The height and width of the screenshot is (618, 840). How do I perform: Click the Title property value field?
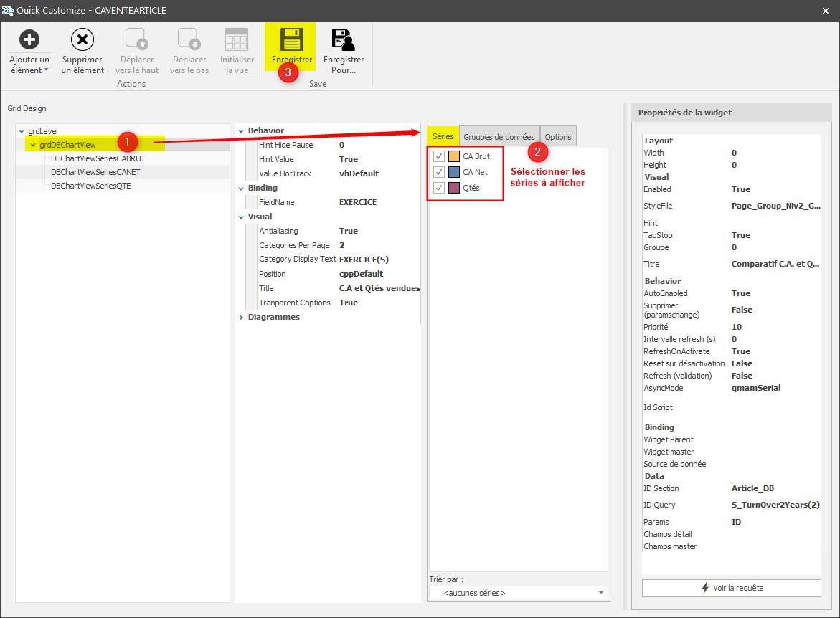pyautogui.click(x=379, y=288)
